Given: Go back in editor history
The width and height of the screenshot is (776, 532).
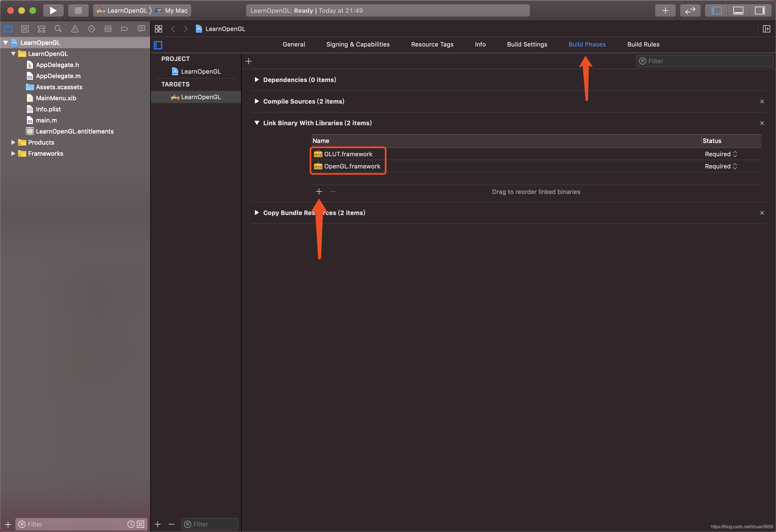Looking at the screenshot, I should click(x=173, y=29).
